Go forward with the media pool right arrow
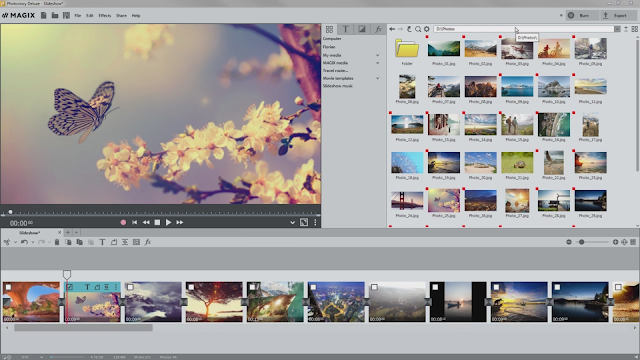Screen dimensions: 640x360 (x=400, y=29)
